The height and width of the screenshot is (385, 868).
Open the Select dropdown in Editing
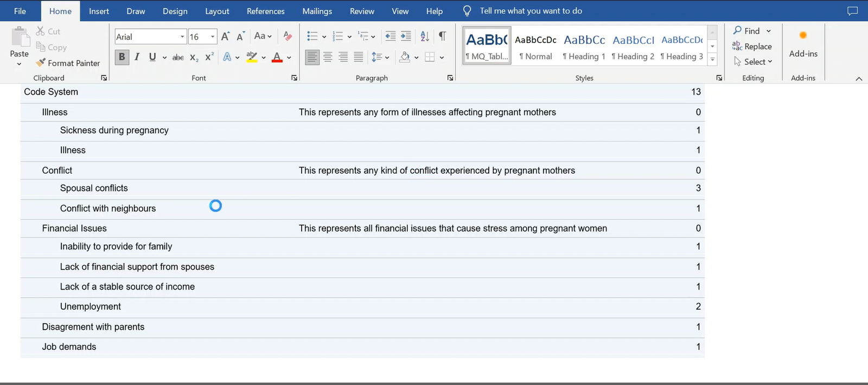(753, 62)
